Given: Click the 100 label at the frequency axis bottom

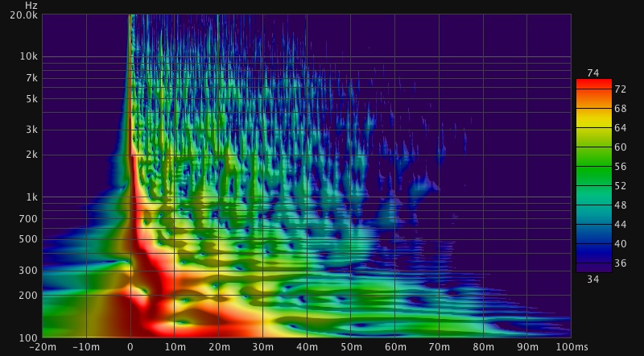Looking at the screenshot, I should pyautogui.click(x=28, y=337).
